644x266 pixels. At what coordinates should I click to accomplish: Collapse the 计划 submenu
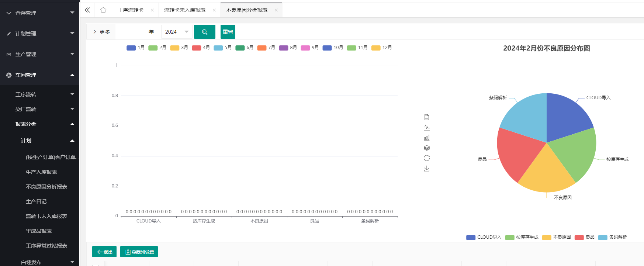(39, 141)
